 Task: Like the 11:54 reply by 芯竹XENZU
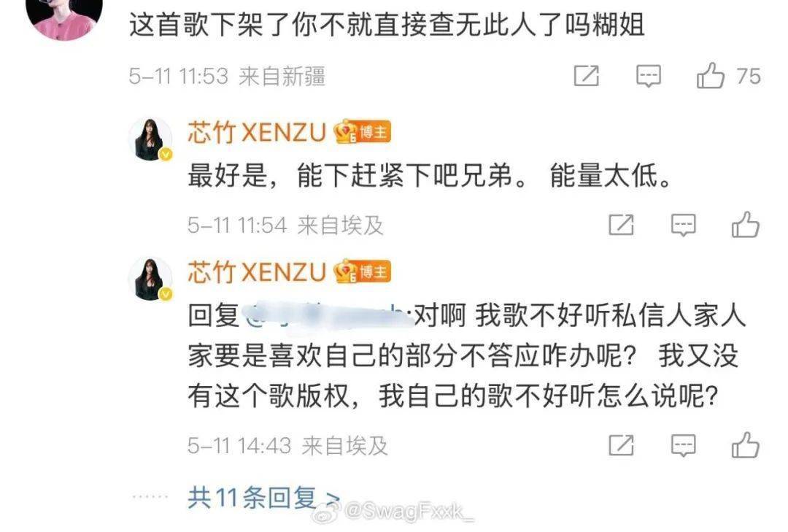click(x=745, y=224)
